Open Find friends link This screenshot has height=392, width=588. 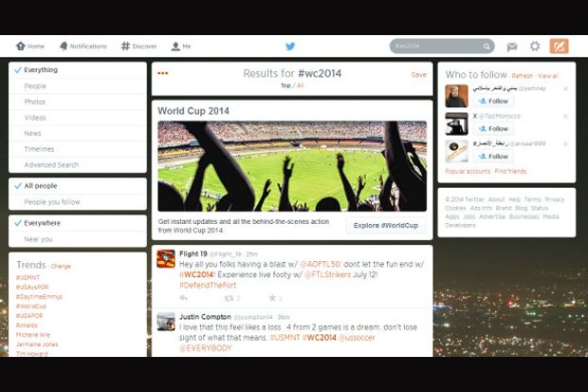pos(510,171)
